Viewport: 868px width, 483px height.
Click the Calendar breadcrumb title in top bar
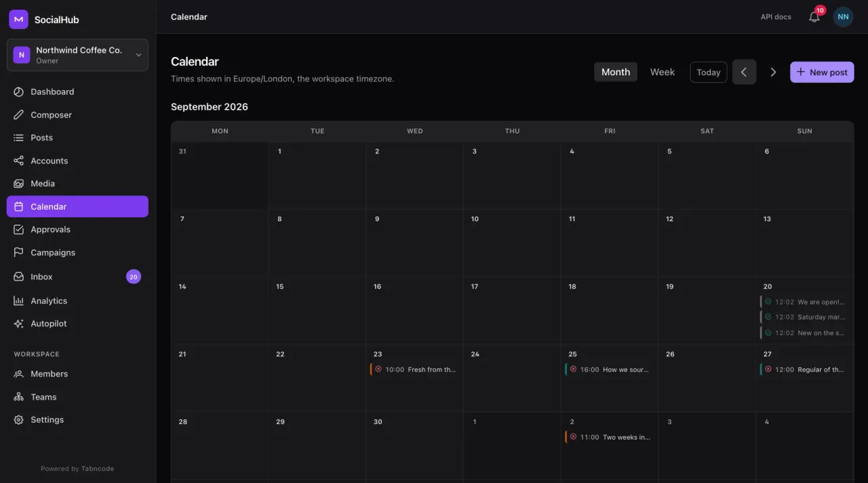189,17
